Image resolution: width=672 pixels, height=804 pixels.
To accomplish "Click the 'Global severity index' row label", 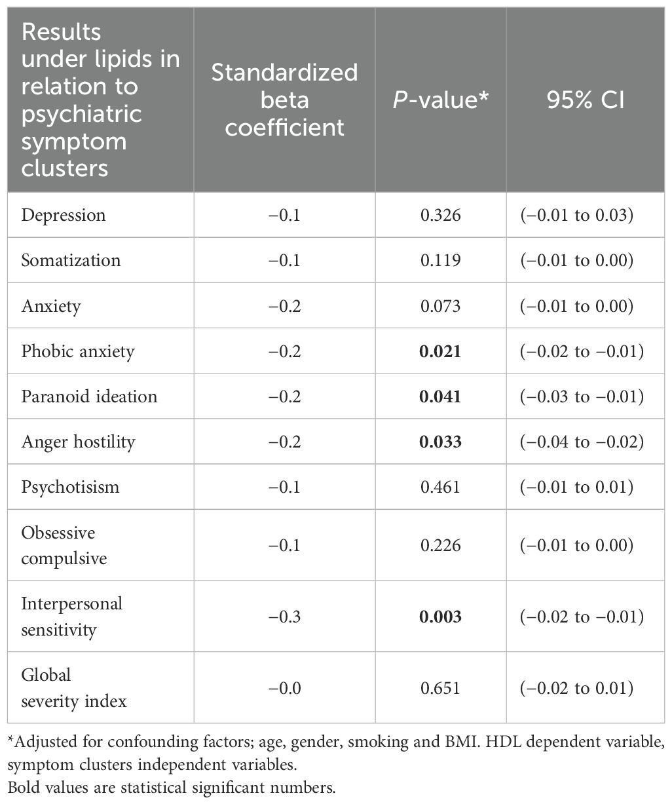I will click(73, 687).
